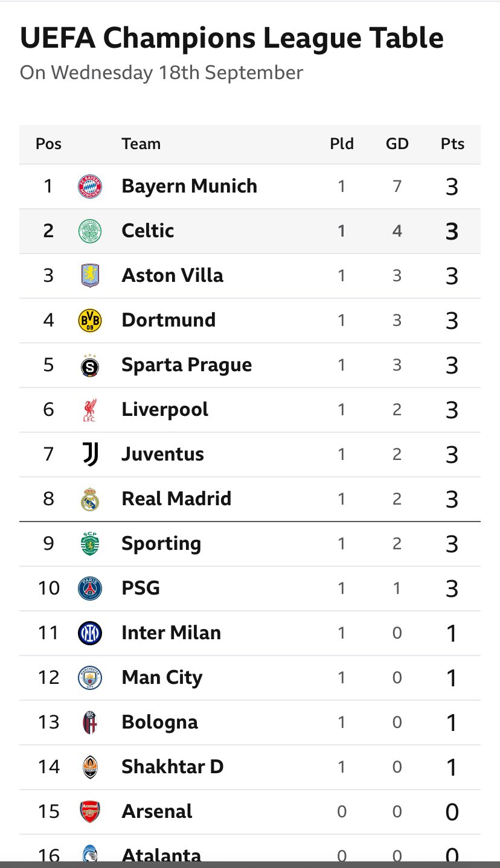
Task: Open the Man City team link
Action: point(162,677)
